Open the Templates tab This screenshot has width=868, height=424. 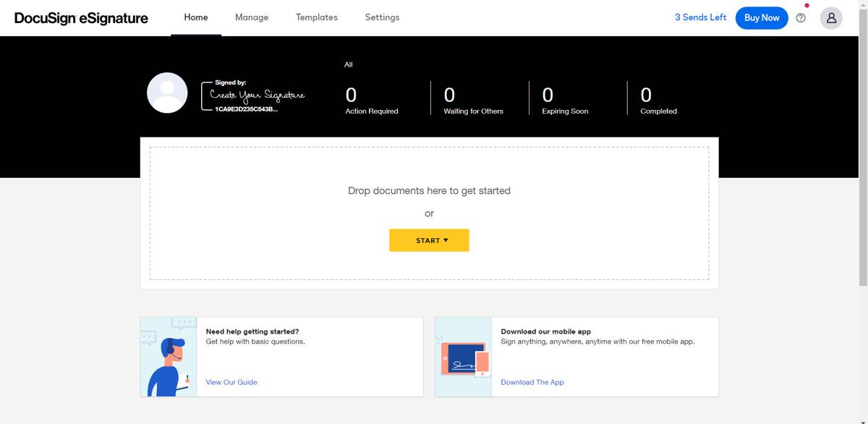[316, 17]
